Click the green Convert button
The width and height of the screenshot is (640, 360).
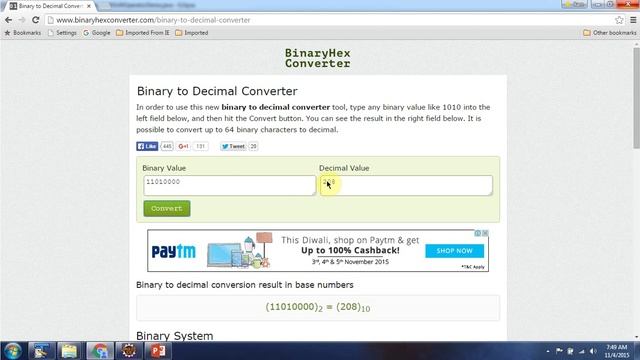coord(167,209)
